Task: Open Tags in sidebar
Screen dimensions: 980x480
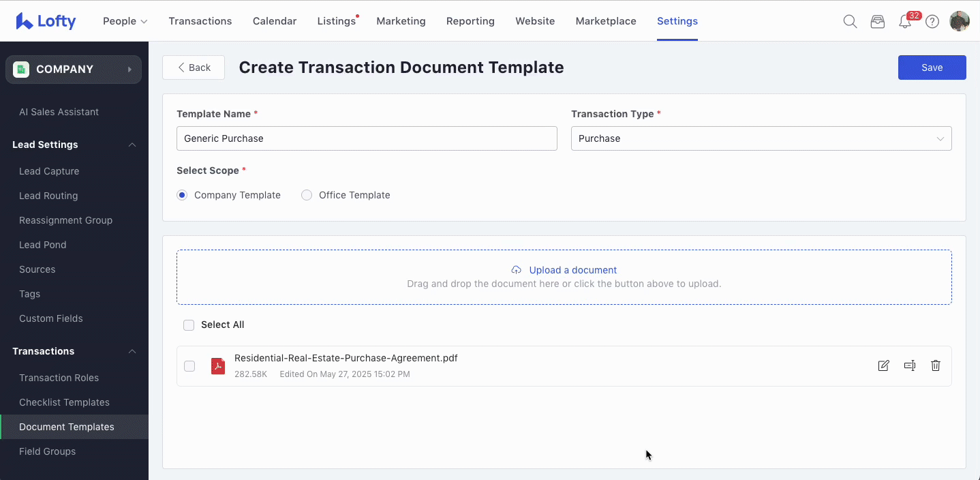Action: tap(30, 294)
